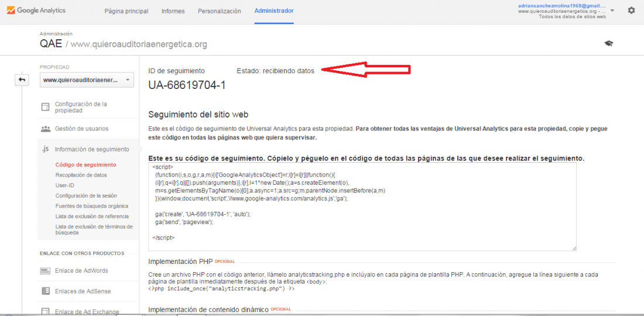Click the Google Analytics logo
644x316 pixels.
coord(36,11)
